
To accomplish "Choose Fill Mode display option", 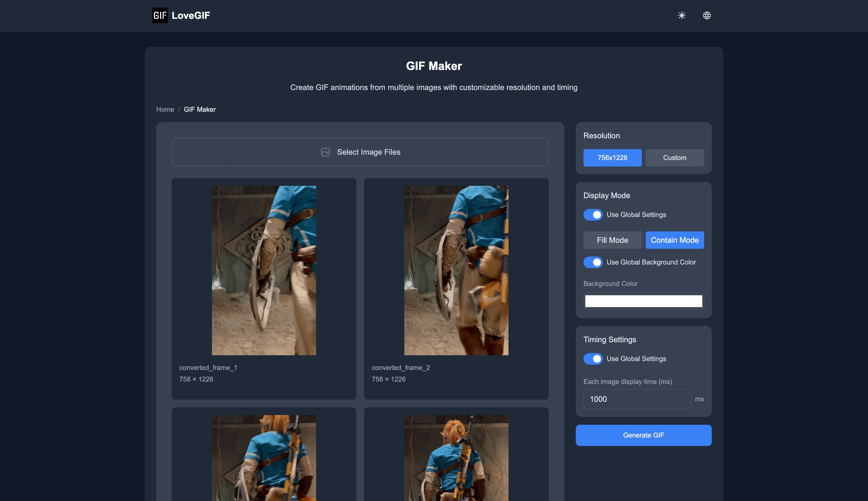I will [612, 240].
